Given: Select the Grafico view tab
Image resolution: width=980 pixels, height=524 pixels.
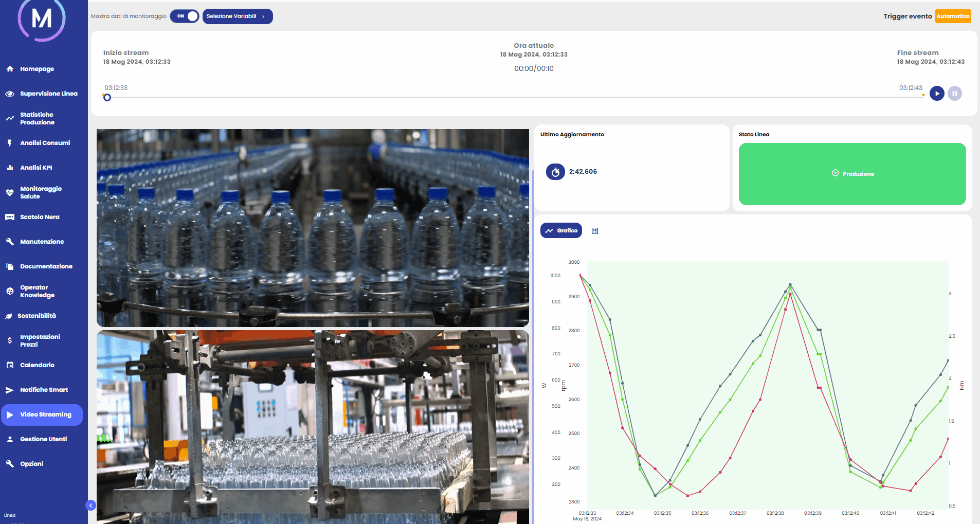Looking at the screenshot, I should (561, 230).
